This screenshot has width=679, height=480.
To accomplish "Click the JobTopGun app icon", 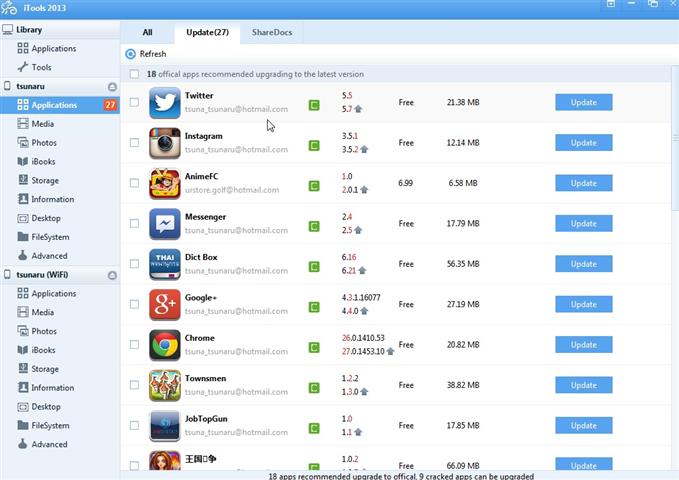I will (x=165, y=426).
